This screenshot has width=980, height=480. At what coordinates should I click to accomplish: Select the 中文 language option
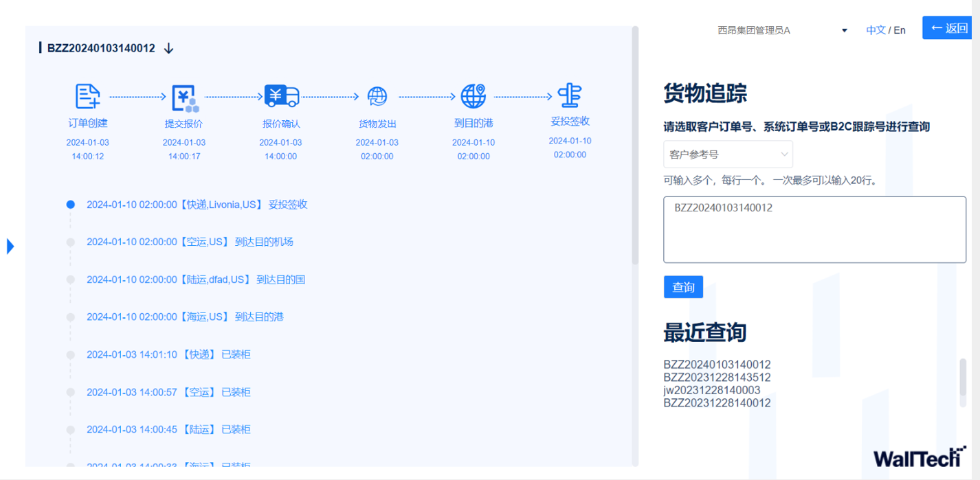pyautogui.click(x=876, y=30)
